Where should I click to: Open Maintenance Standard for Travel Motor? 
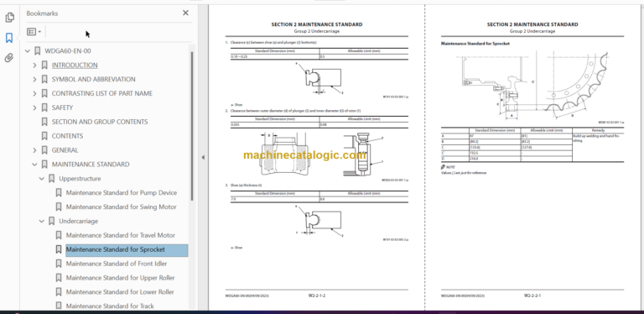pyautogui.click(x=121, y=235)
